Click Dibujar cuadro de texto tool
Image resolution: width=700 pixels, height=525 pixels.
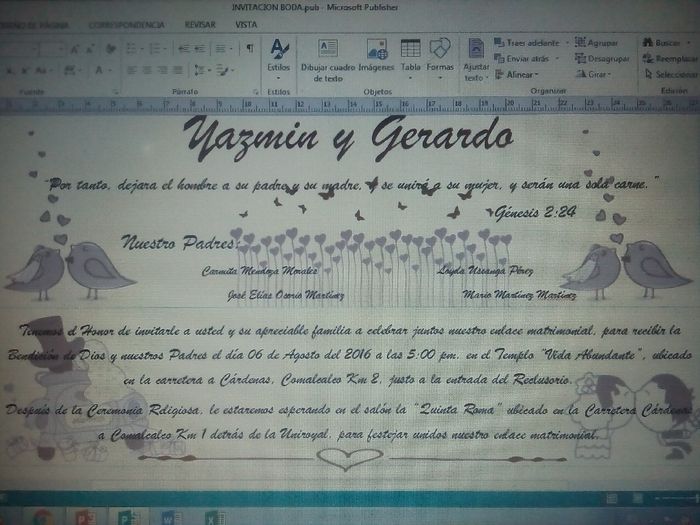click(x=328, y=60)
